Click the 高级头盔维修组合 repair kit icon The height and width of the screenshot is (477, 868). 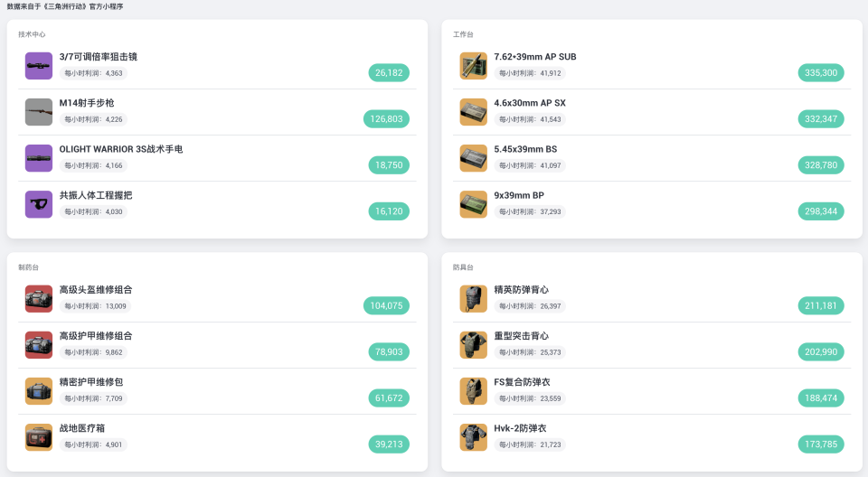coord(39,299)
